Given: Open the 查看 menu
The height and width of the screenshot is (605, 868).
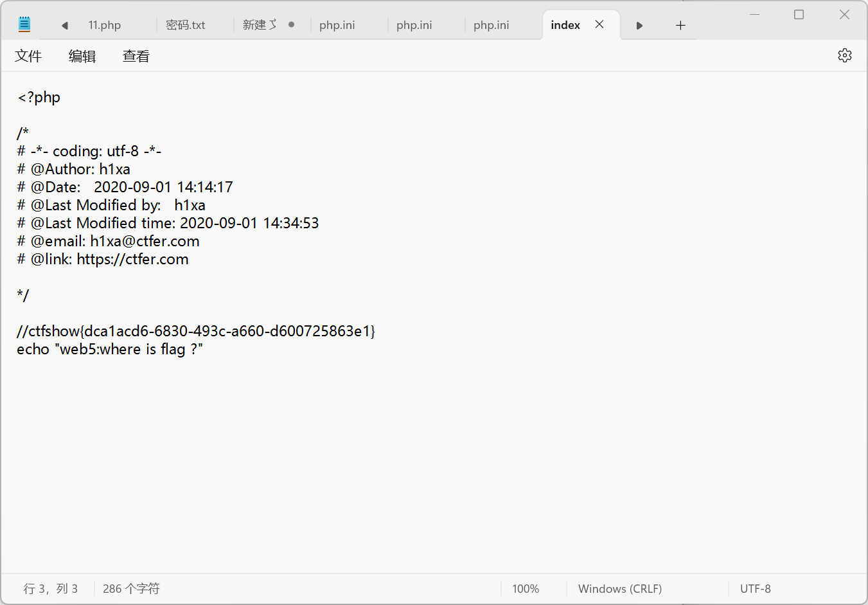Looking at the screenshot, I should coord(136,57).
